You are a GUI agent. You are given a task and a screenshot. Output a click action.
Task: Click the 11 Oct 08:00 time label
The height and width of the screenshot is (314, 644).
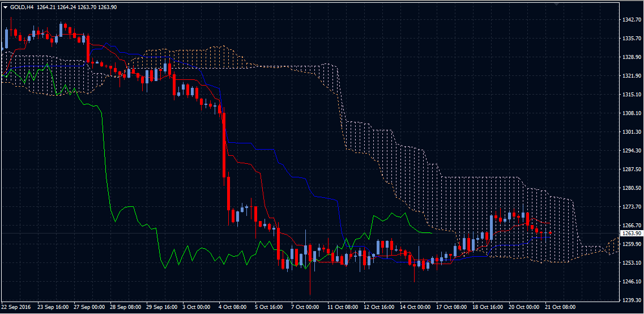tap(343, 307)
